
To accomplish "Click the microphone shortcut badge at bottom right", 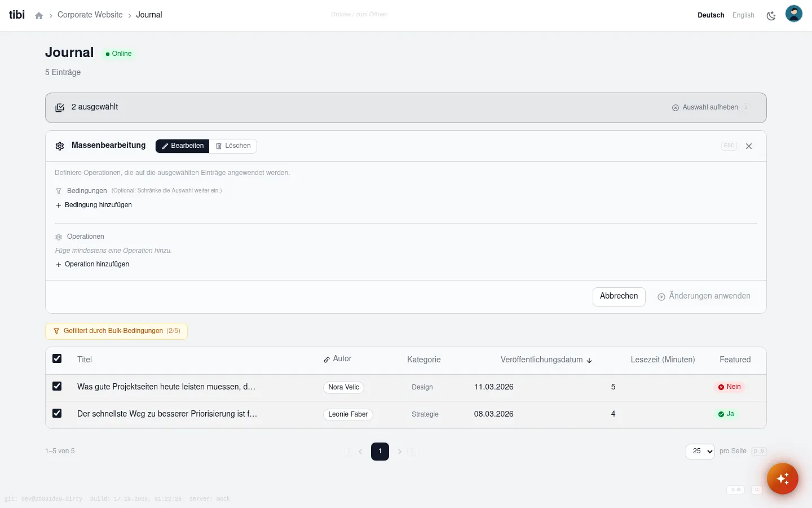I will tap(735, 490).
